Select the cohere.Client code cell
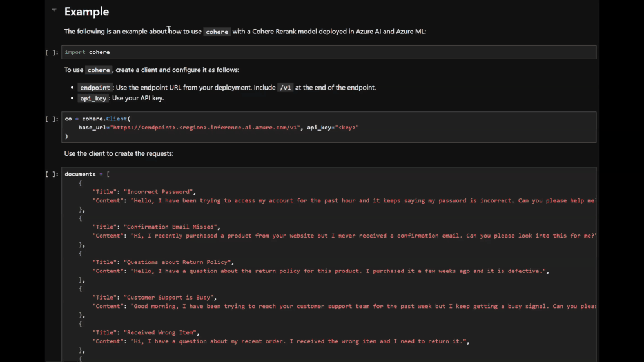 tap(329, 128)
